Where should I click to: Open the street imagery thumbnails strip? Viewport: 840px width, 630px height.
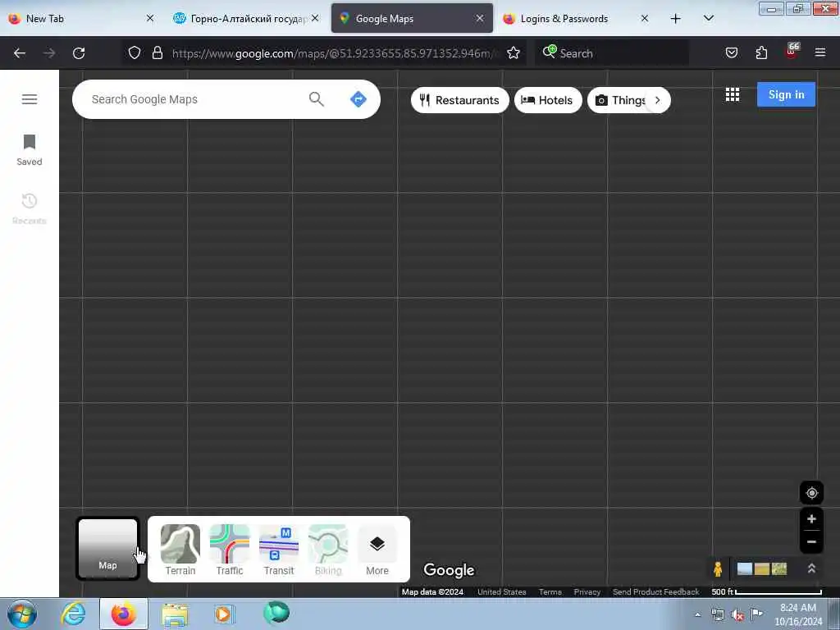pos(762,569)
